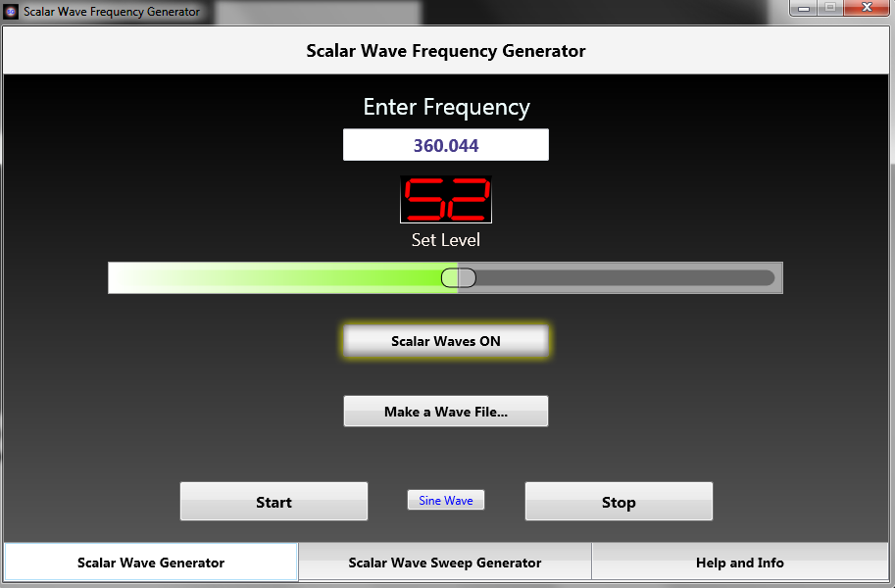Click the green filled portion of the slider
The height and width of the screenshot is (588, 895).
tap(274, 277)
